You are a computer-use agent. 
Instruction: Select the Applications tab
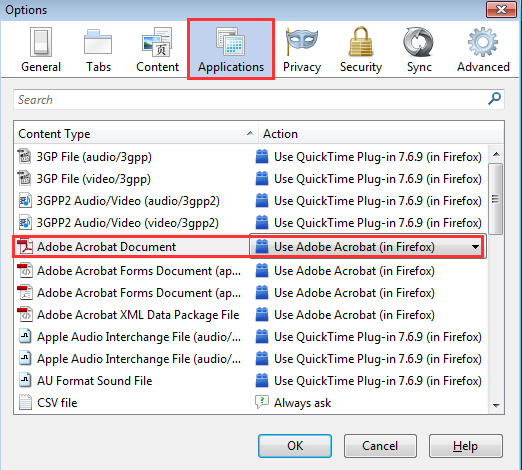pyautogui.click(x=231, y=49)
